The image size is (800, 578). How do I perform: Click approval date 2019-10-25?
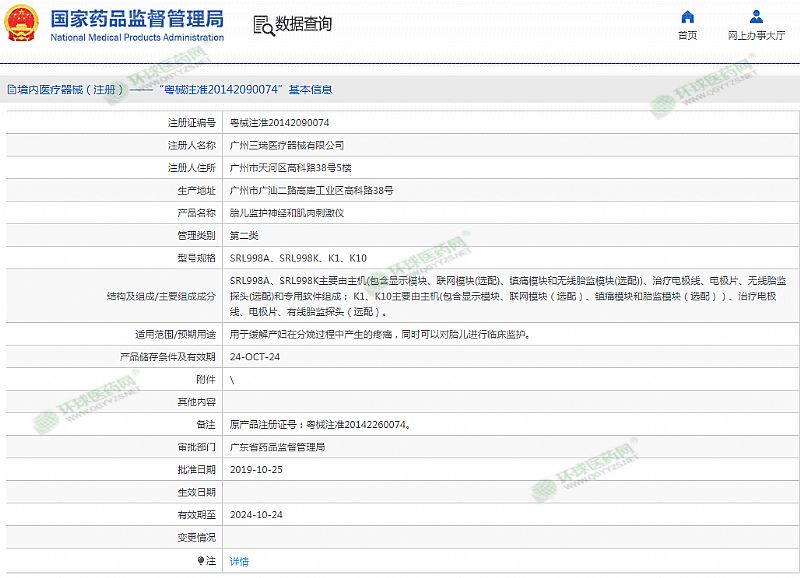(x=257, y=469)
